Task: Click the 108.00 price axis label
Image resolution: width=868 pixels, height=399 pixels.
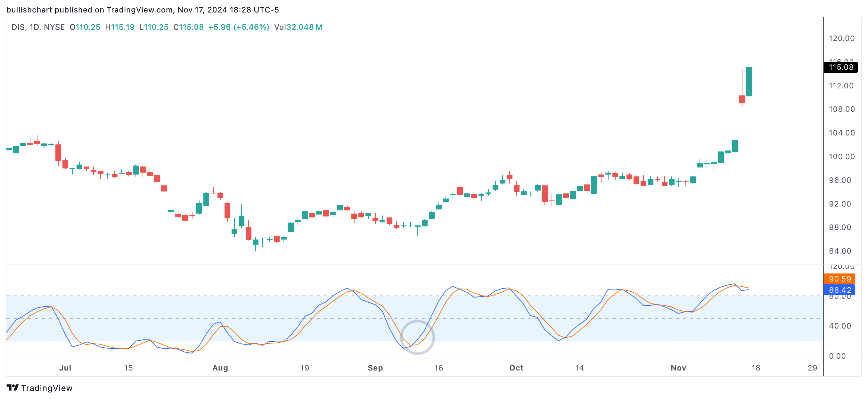Action: tap(842, 109)
